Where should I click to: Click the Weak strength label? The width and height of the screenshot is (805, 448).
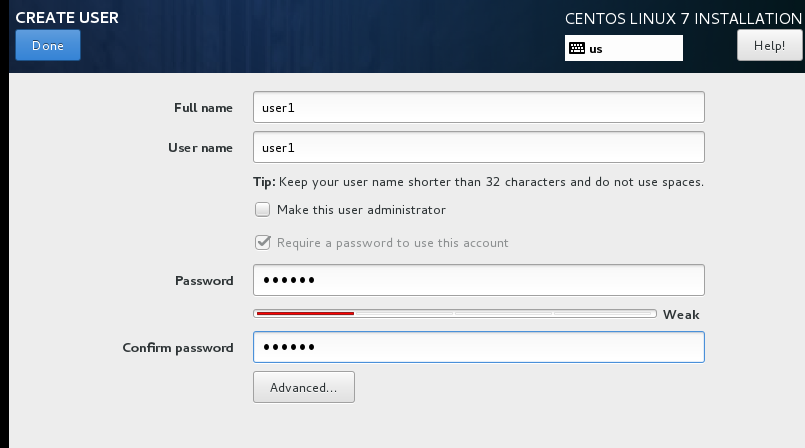pyautogui.click(x=681, y=315)
